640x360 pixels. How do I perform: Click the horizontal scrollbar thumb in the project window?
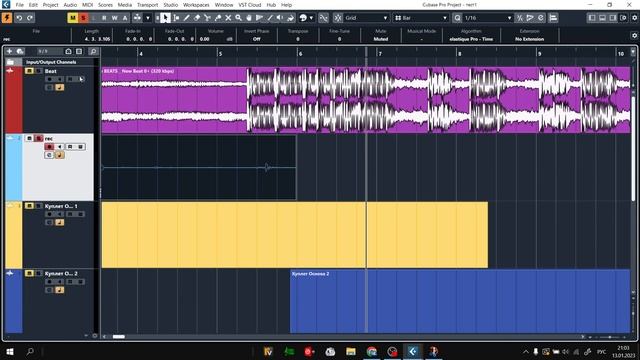click(119, 337)
